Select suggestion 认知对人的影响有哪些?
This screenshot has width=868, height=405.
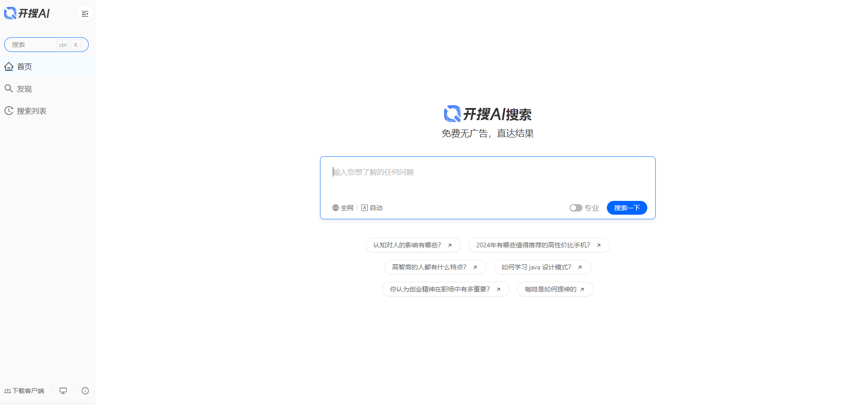point(407,245)
